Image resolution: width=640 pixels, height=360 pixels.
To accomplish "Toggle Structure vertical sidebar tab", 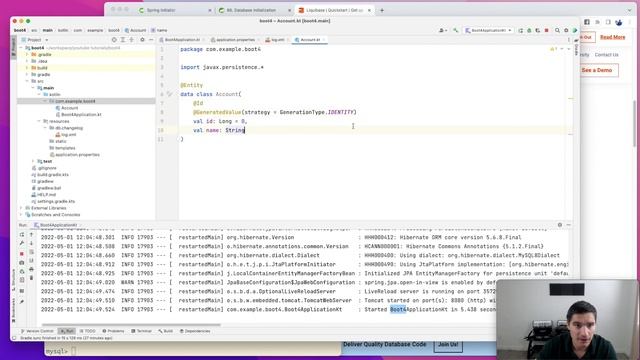I will coord(13,280).
